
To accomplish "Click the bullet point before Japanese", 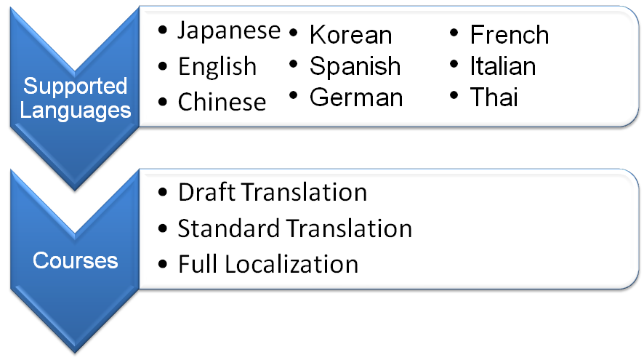I will pos(163,30).
